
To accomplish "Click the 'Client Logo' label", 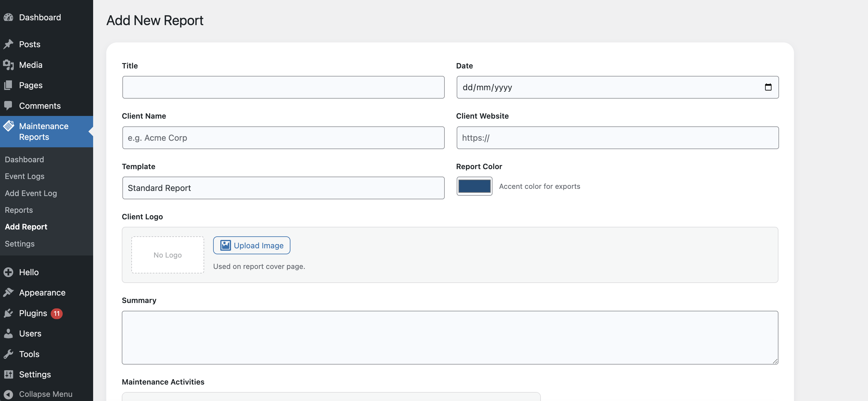I will pos(142,217).
